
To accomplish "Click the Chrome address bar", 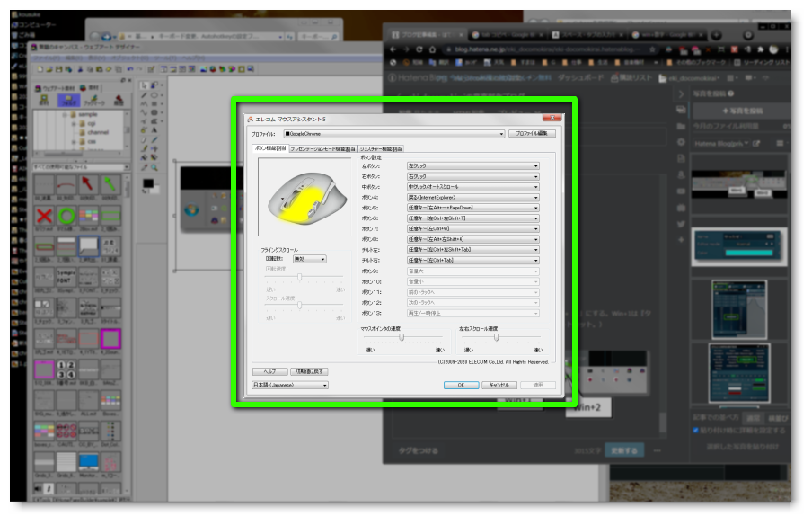I will click(550, 49).
